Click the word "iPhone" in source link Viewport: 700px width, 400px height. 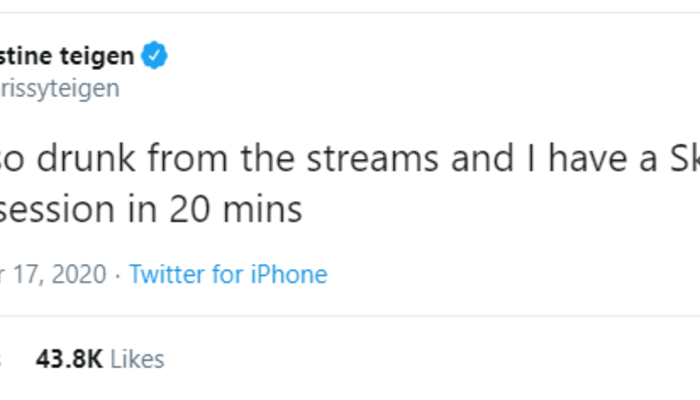(x=292, y=274)
